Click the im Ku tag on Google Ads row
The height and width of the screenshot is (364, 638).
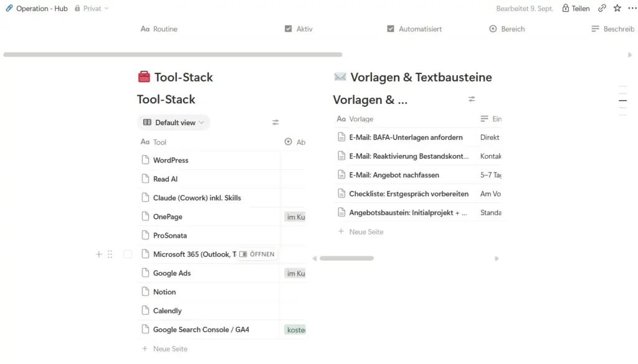click(295, 273)
